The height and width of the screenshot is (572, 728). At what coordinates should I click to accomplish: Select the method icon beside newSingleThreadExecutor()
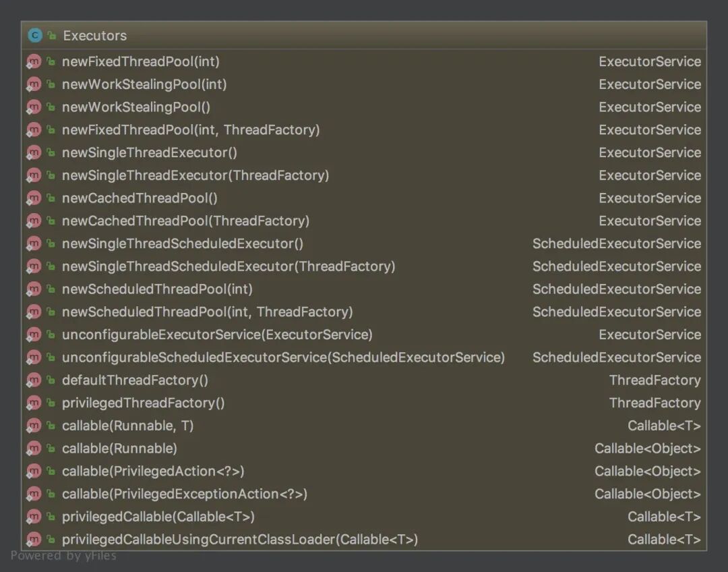(34, 152)
